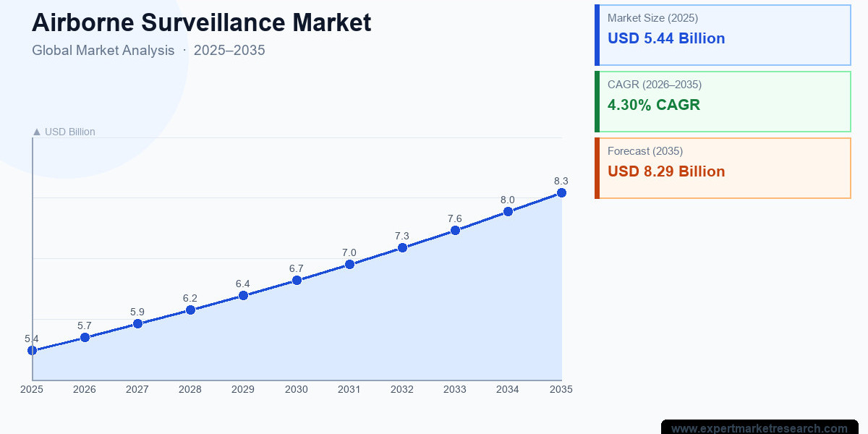
Task: Click the Market Size (2025) label
Action: click(x=653, y=18)
